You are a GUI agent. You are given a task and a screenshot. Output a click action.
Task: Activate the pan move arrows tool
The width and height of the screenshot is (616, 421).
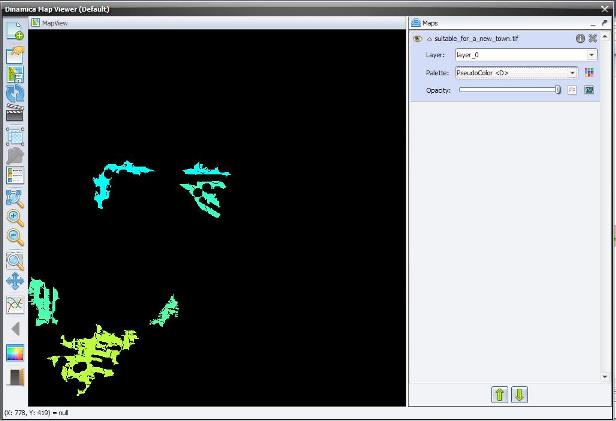(15, 282)
